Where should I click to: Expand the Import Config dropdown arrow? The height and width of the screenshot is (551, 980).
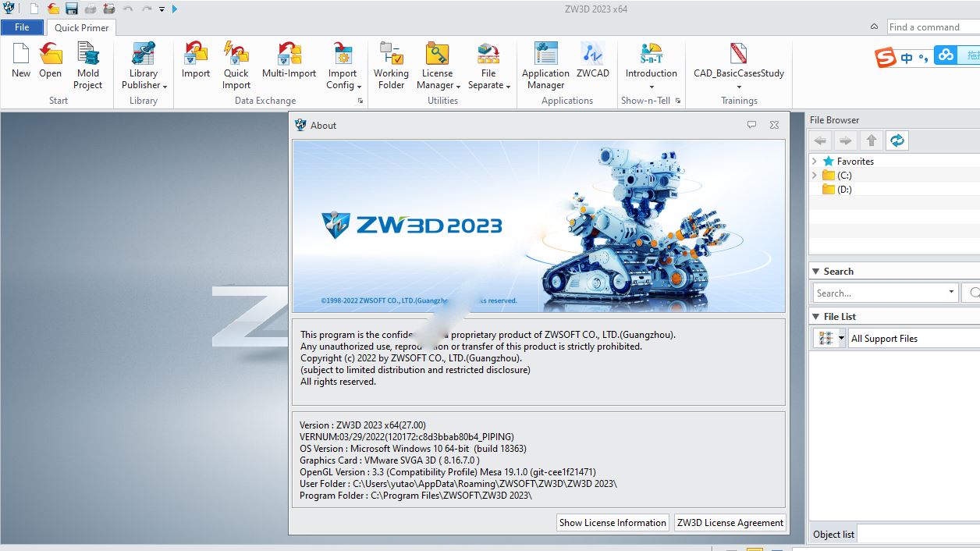point(360,86)
